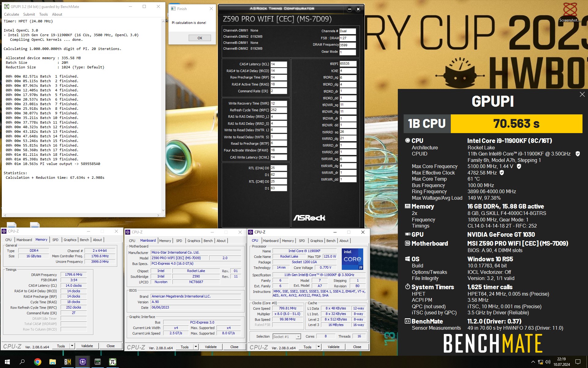Open BenchMate from the taskbar
The height and width of the screenshot is (368, 588).
[68, 362]
